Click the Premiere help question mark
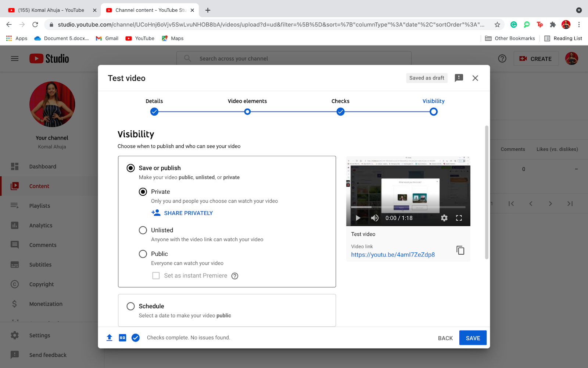Viewport: 588px width, 368px height. [x=235, y=276]
